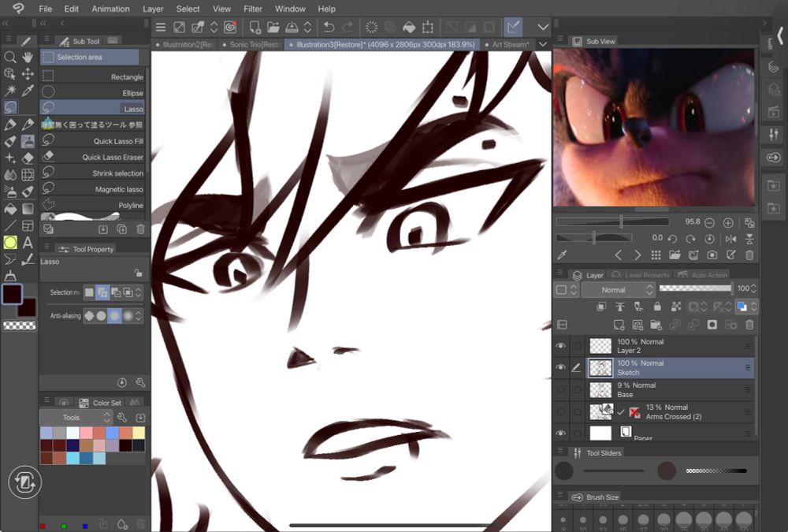The height and width of the screenshot is (532, 788).
Task: Click the New canvas icon in command bar
Action: [x=255, y=27]
